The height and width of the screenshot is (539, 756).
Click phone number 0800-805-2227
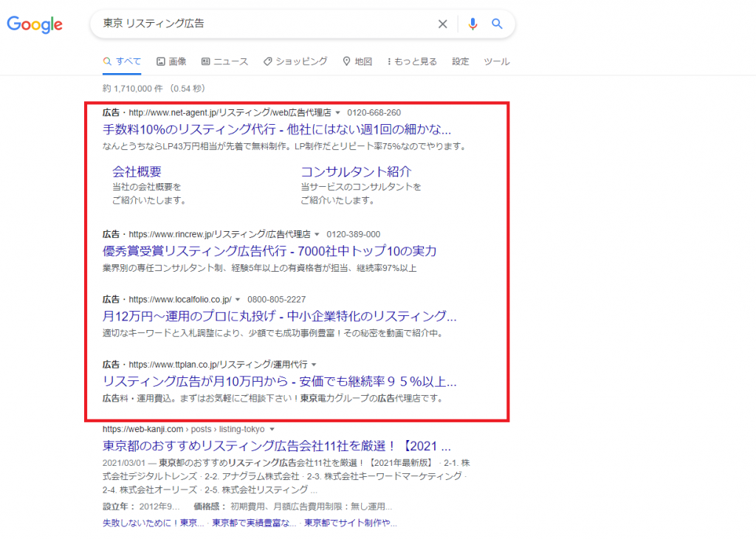tap(277, 299)
